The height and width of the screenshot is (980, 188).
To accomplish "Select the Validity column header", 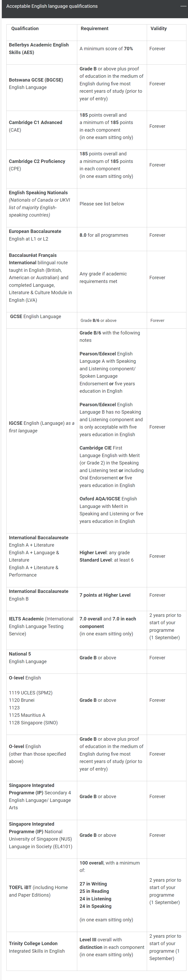I will pyautogui.click(x=159, y=29).
